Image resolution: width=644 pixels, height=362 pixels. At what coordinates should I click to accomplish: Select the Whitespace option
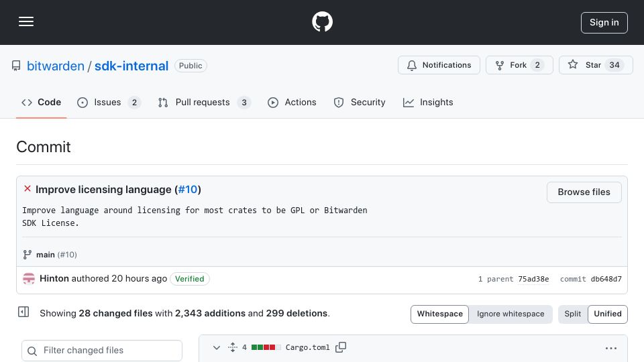439,314
